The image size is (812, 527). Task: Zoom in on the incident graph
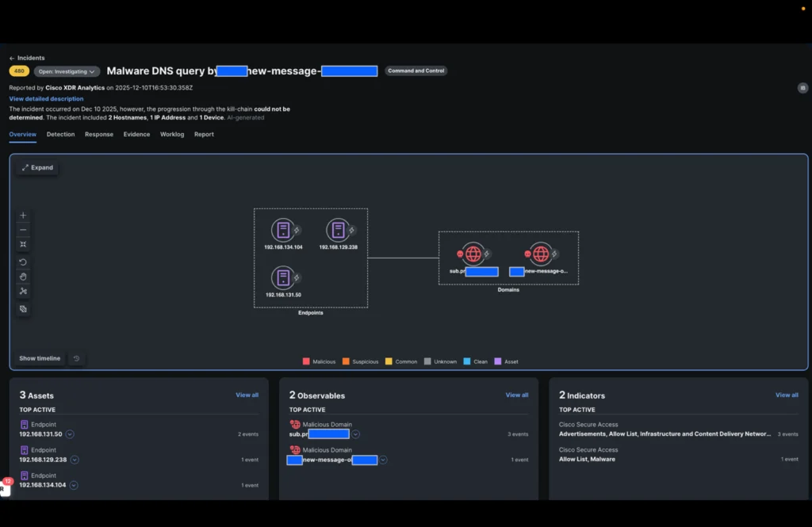23,216
